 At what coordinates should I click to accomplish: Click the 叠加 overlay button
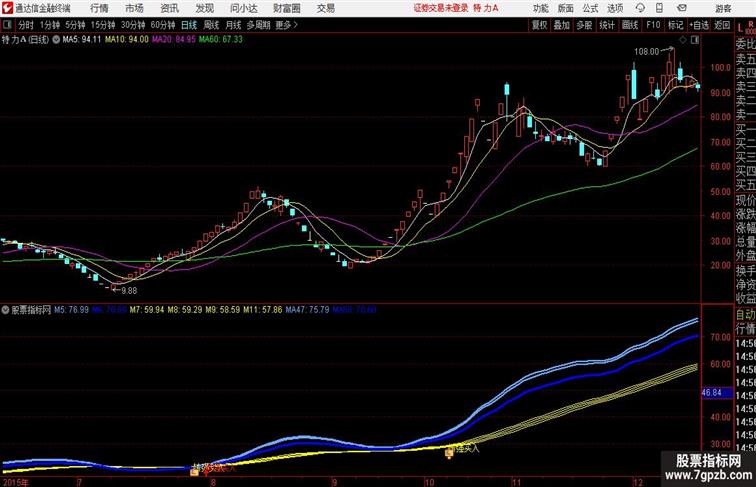point(562,25)
